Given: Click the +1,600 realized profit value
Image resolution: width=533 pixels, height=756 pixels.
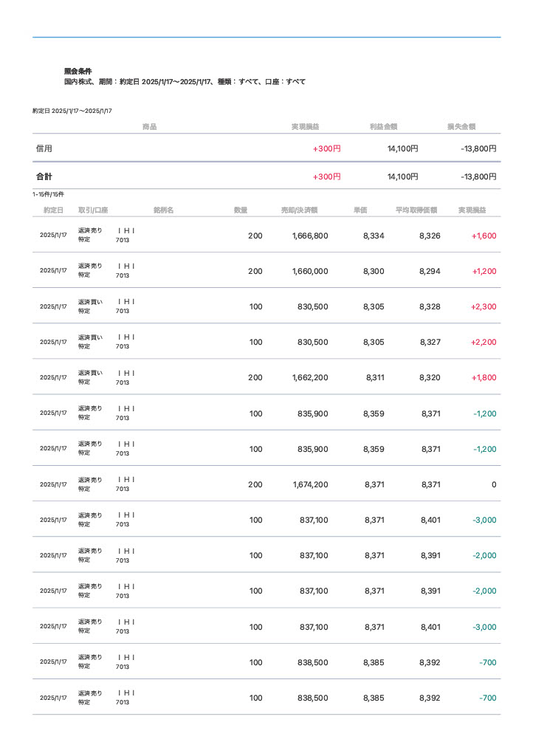Looking at the screenshot, I should pyautogui.click(x=484, y=236).
